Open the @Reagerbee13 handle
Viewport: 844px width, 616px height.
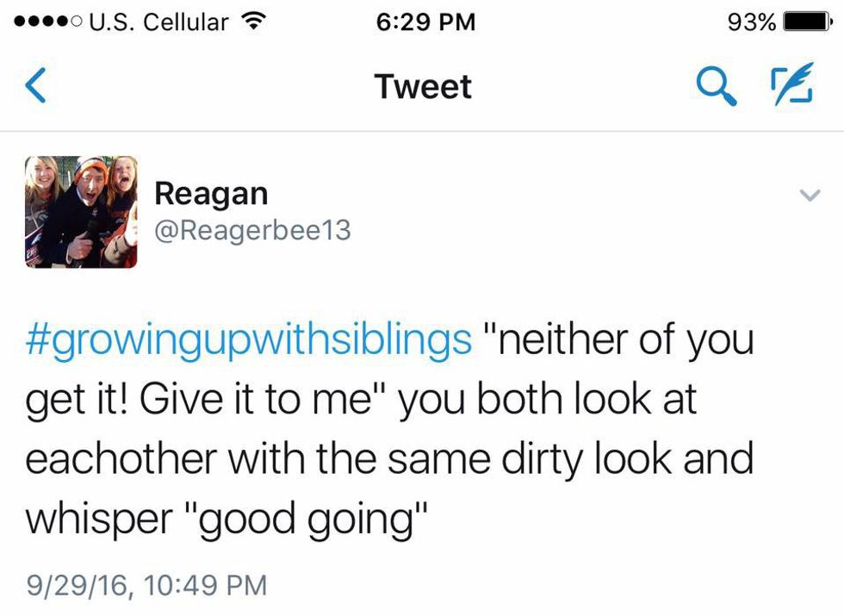click(x=252, y=231)
